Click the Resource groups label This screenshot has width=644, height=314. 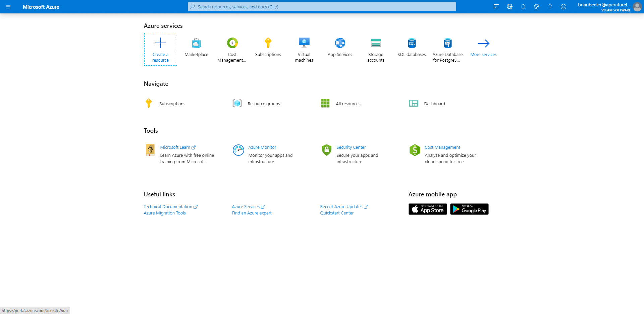pos(264,104)
